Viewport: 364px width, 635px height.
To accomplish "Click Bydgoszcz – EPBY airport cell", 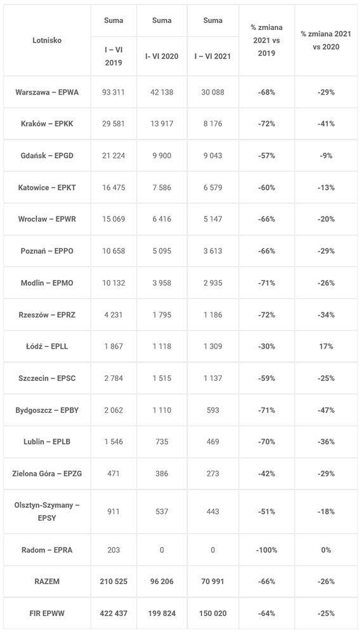I will tap(47, 410).
